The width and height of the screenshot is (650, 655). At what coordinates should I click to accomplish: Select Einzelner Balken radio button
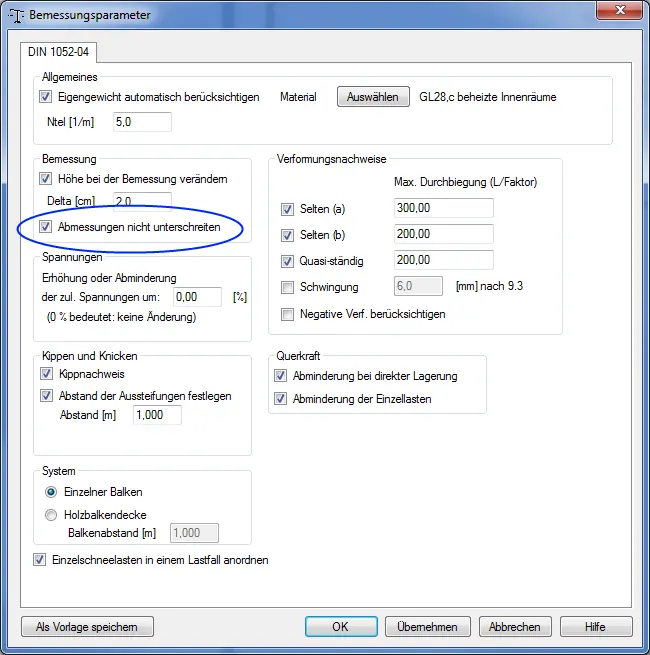pyautogui.click(x=51, y=492)
